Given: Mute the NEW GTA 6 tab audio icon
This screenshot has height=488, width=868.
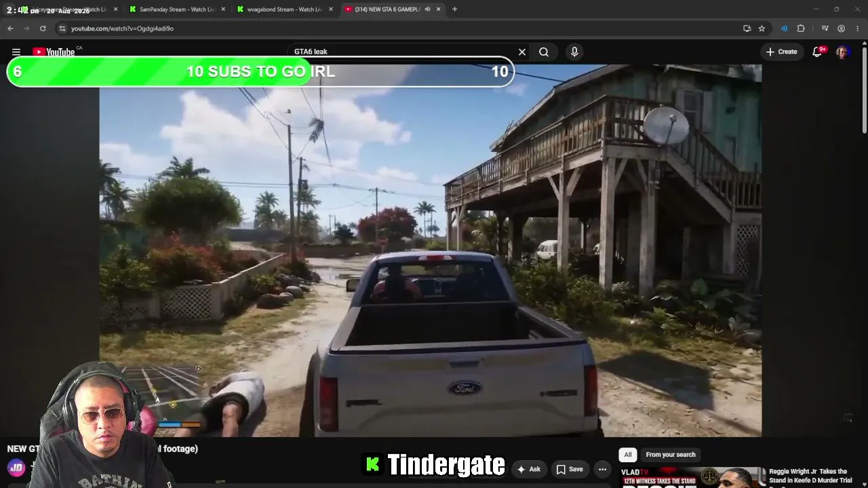Looking at the screenshot, I should 427,9.
